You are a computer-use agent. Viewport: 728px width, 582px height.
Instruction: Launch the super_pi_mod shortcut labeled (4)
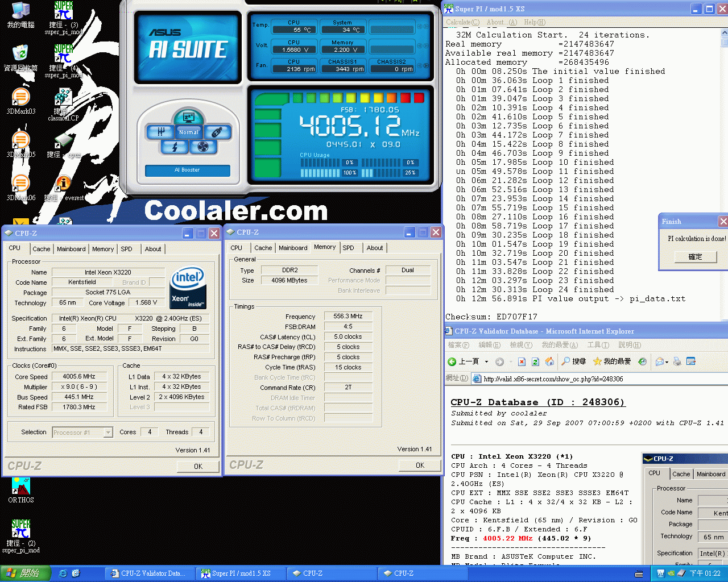tap(64, 61)
